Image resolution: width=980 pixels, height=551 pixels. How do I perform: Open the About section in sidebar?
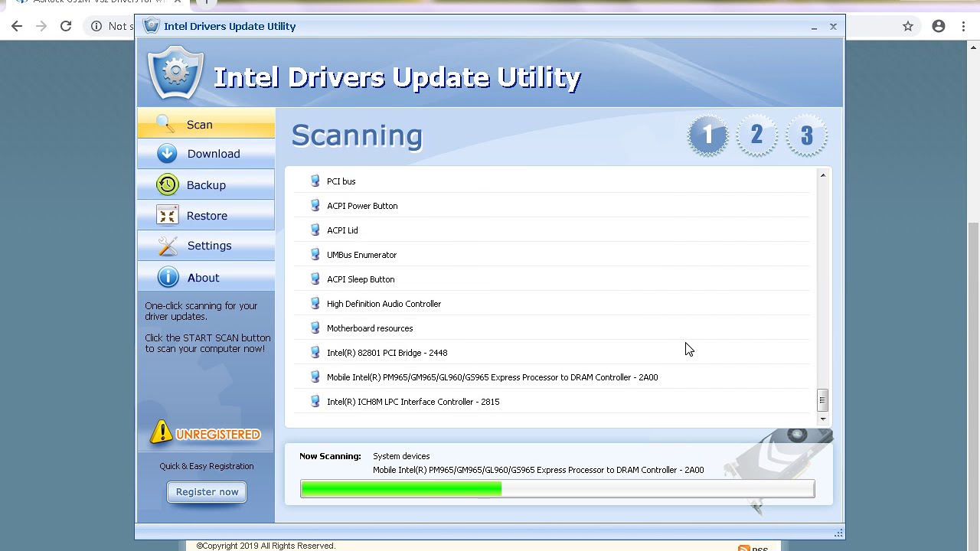point(206,277)
